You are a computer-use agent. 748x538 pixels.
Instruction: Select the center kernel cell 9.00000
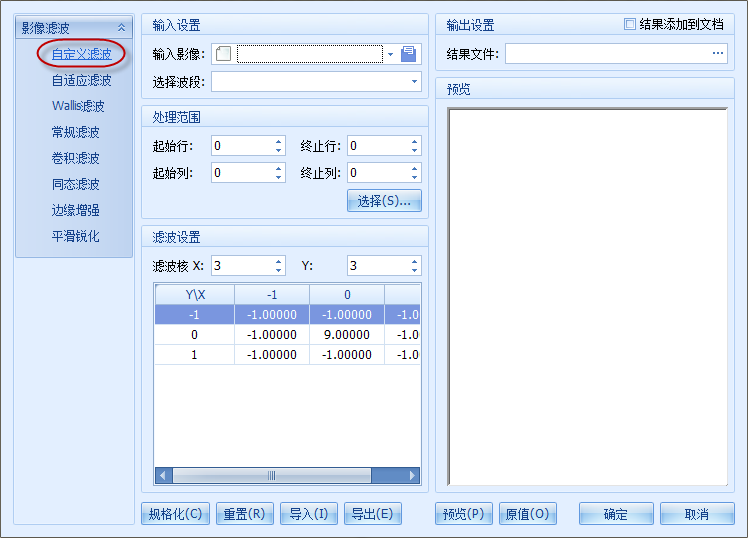click(346, 334)
